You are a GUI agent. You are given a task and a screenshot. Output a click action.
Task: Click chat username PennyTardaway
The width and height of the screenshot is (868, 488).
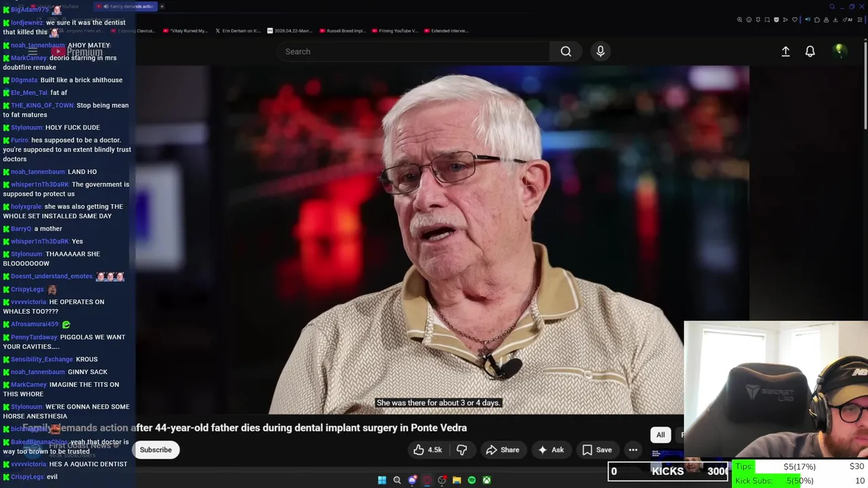pos(34,338)
